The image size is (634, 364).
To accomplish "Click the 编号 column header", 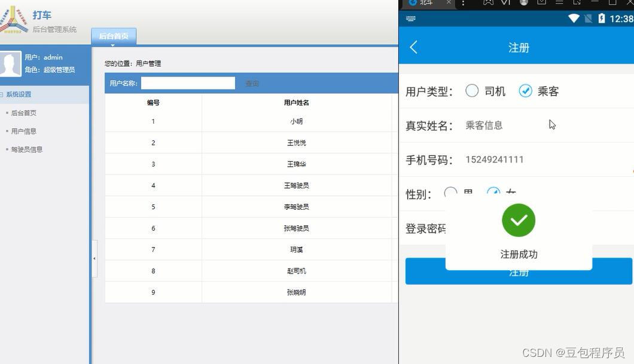I will coord(153,103).
